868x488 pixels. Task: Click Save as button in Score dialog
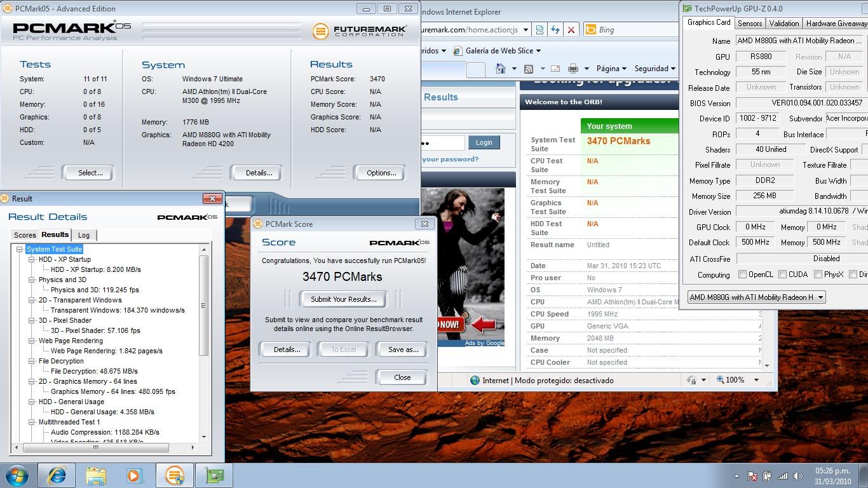coord(403,349)
